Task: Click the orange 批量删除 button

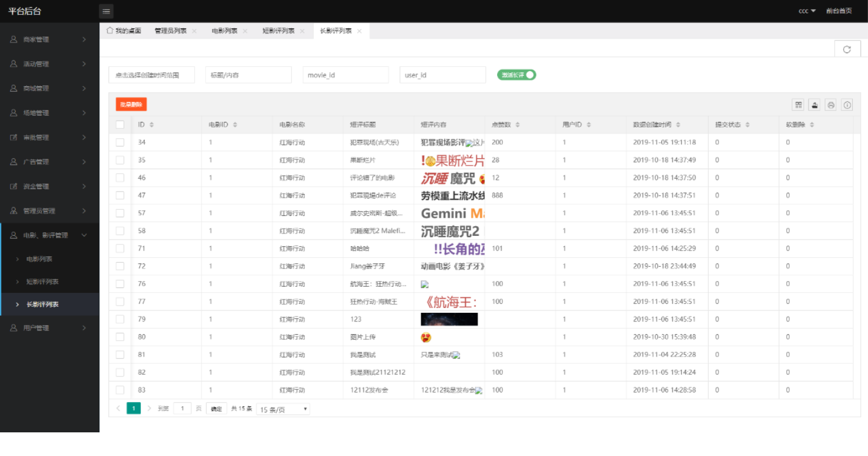Action: coord(131,104)
